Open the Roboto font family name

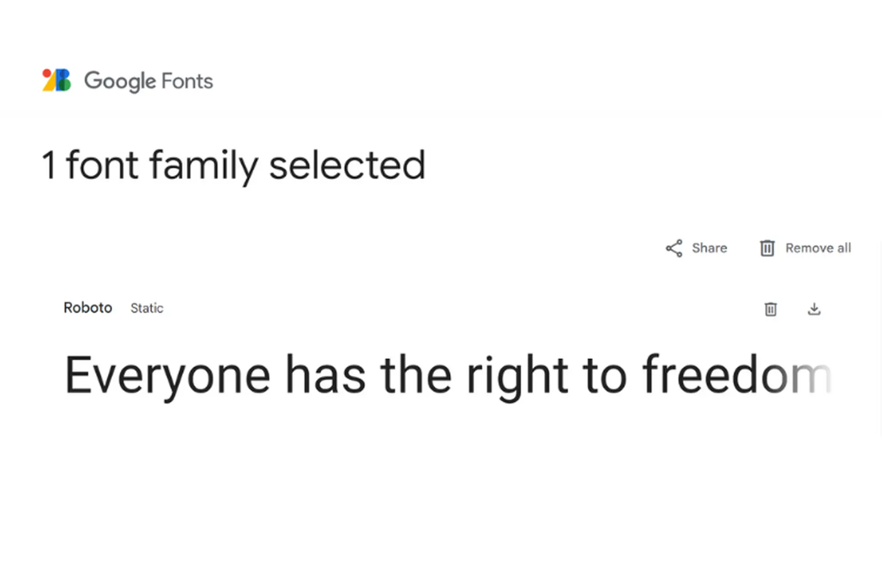click(88, 308)
